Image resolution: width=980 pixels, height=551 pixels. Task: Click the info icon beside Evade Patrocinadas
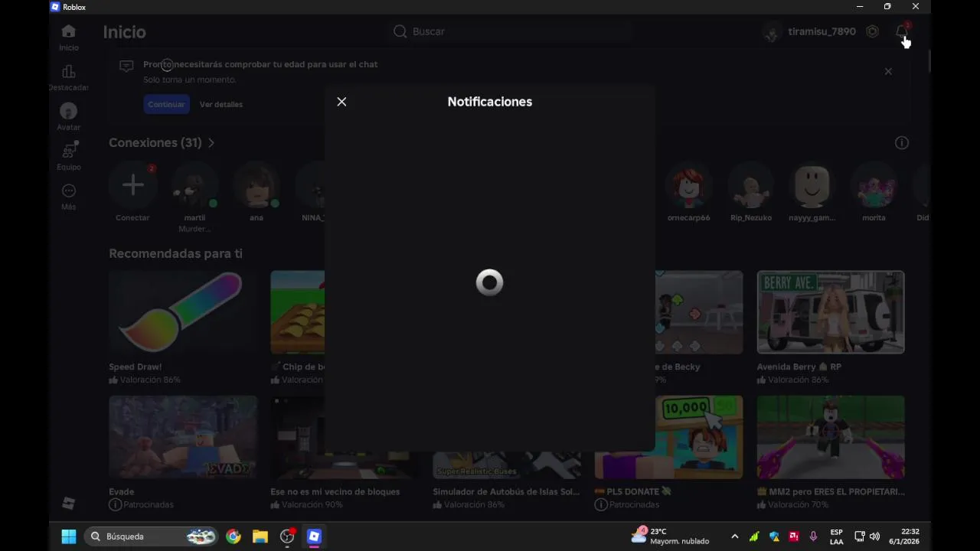coord(115,505)
